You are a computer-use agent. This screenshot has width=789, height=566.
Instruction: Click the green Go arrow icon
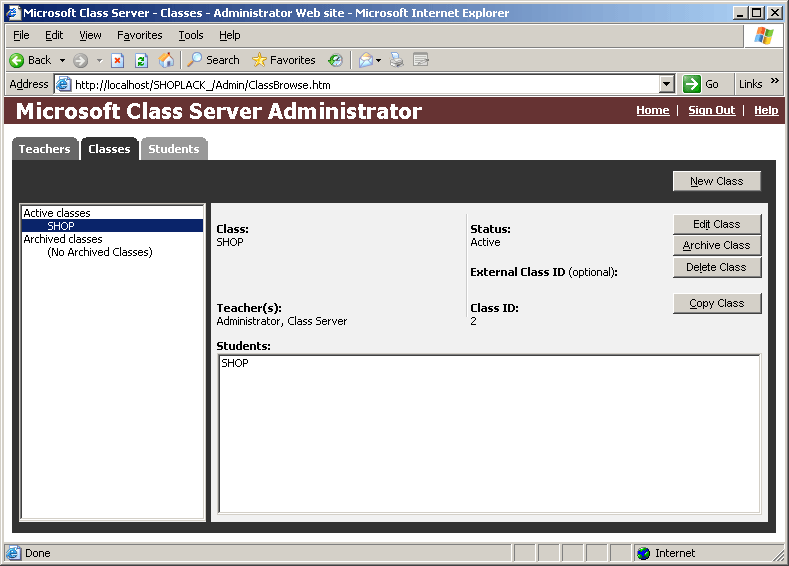pos(692,84)
